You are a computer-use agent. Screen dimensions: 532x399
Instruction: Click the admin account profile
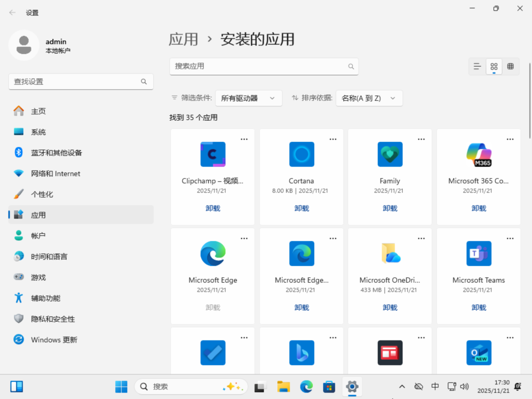40,45
